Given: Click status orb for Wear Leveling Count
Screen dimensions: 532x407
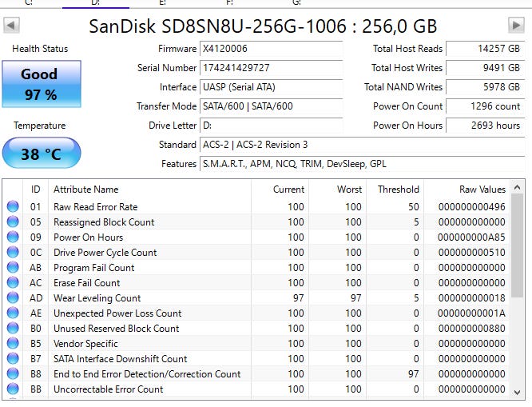Looking at the screenshot, I should (13, 297).
